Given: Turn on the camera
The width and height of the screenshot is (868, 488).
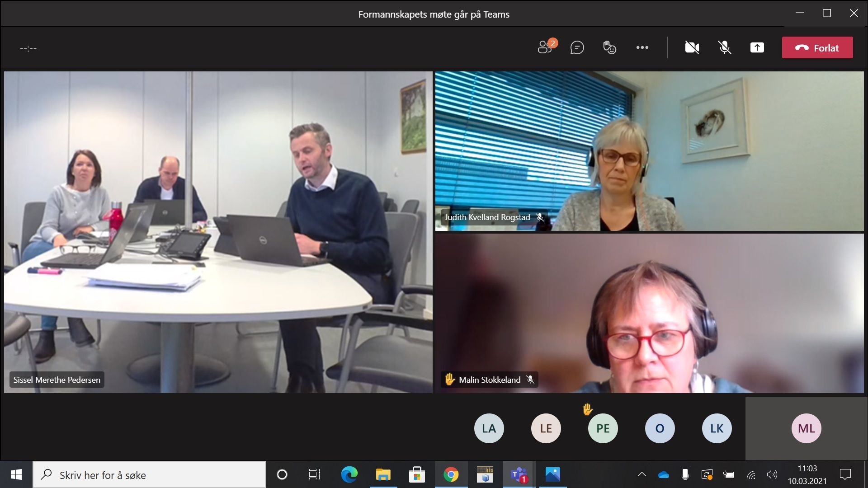Looking at the screenshot, I should (x=692, y=47).
